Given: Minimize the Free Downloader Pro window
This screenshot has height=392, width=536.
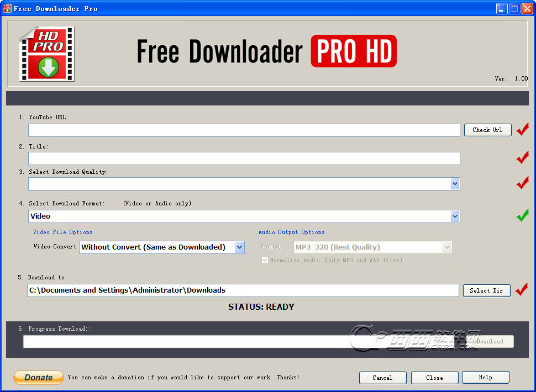Looking at the screenshot, I should [502, 8].
